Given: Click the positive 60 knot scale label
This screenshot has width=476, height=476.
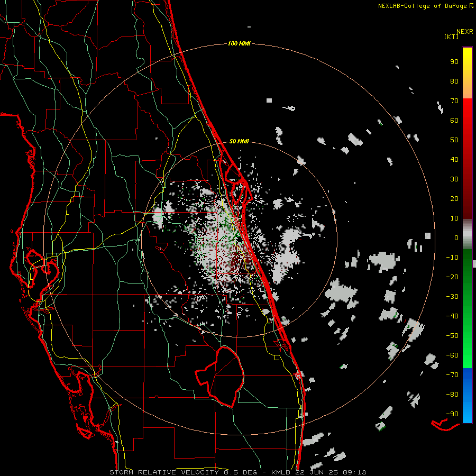Looking at the screenshot, I should pos(454,121).
